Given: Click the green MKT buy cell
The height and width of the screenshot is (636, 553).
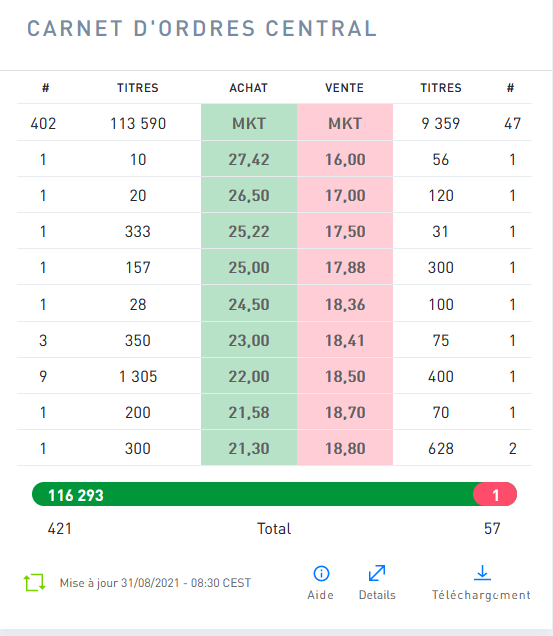Looking at the screenshot, I should 249,122.
